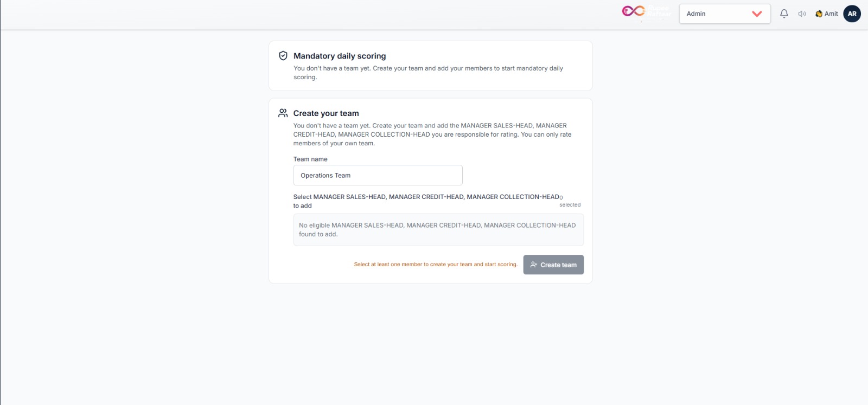Viewport: 868px width, 405px height.
Task: Click the Rupee Raftaar infinity logo
Action: pos(634,11)
